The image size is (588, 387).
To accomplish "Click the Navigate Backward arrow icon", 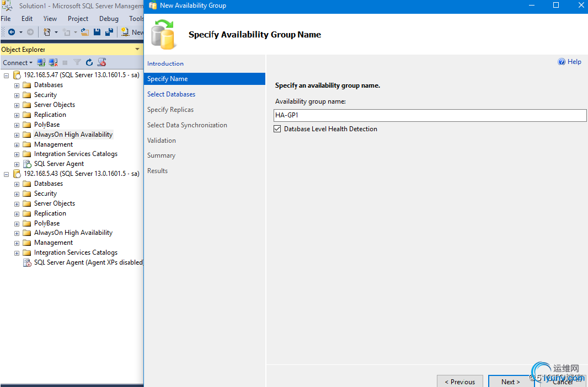I will tap(12, 32).
